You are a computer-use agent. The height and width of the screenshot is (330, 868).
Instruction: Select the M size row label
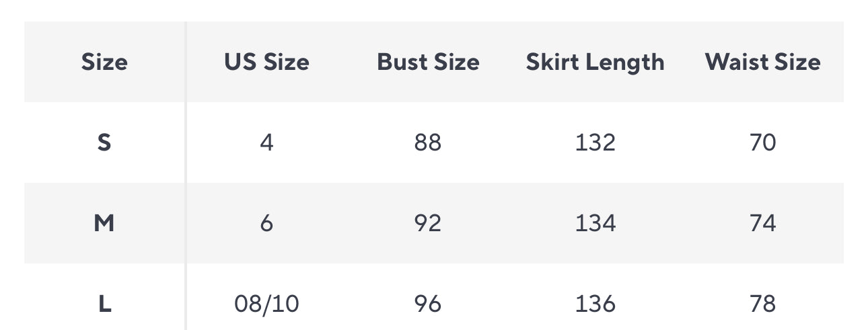(x=104, y=223)
